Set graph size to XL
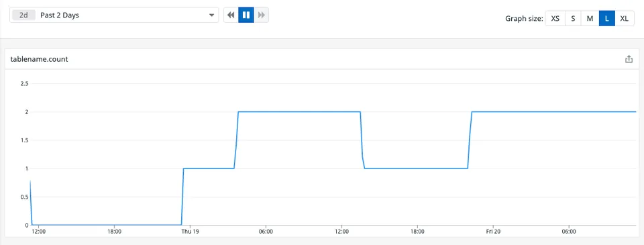644x245 pixels. coord(625,19)
